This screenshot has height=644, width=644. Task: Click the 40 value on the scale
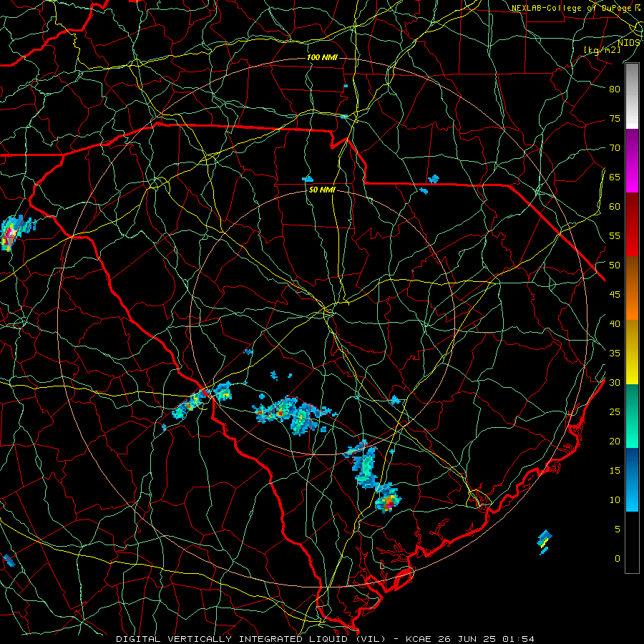615,324
